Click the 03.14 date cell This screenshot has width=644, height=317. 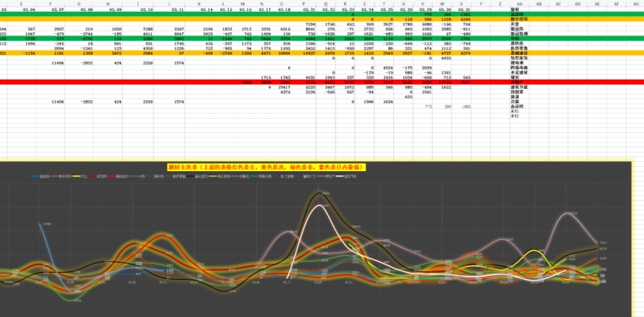pyautogui.click(x=208, y=9)
